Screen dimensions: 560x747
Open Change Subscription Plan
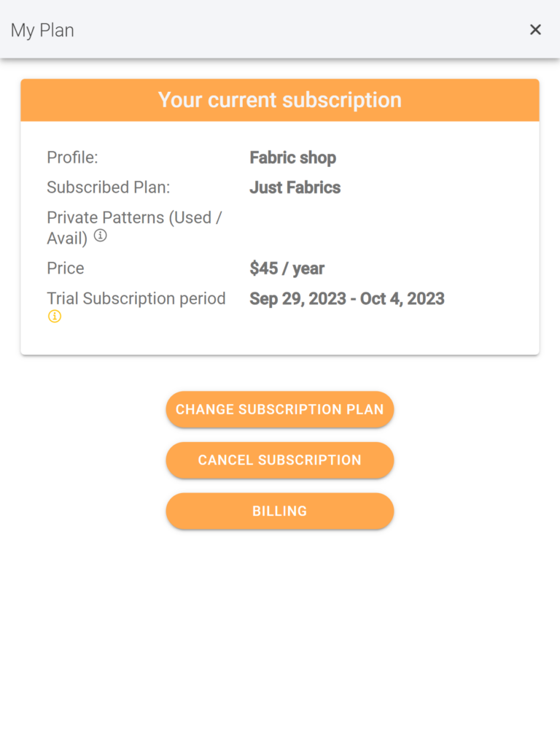[x=280, y=409]
